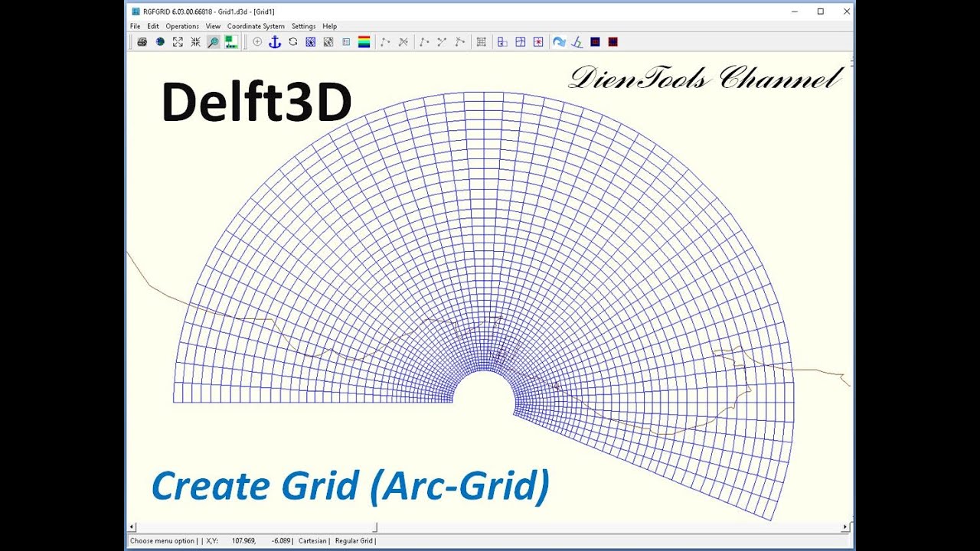Open the File menu
The image size is (980, 551).
136,26
